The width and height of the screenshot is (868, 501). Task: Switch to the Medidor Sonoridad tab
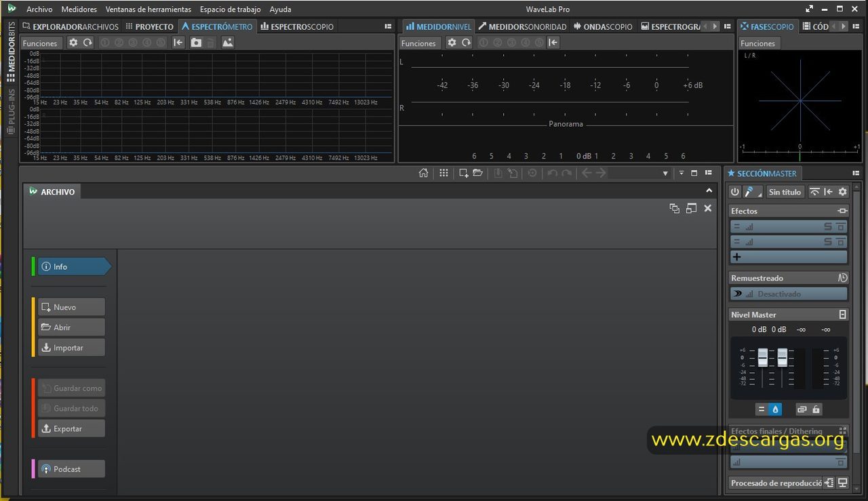[522, 26]
